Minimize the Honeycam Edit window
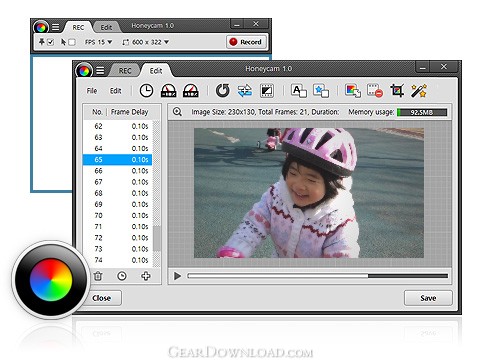This screenshot has height=360, width=480. click(x=422, y=67)
